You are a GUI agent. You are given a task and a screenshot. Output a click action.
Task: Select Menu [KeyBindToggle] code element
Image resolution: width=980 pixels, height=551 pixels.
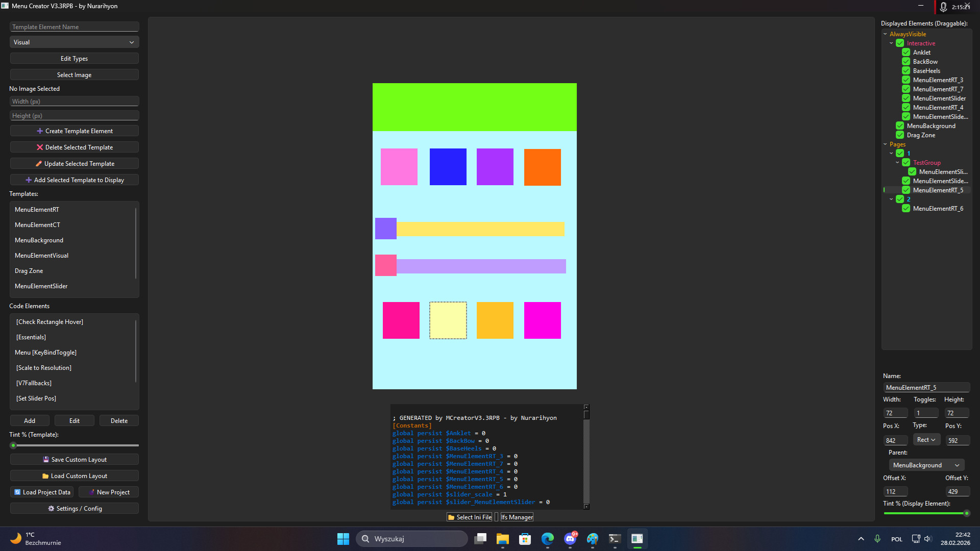72,353
